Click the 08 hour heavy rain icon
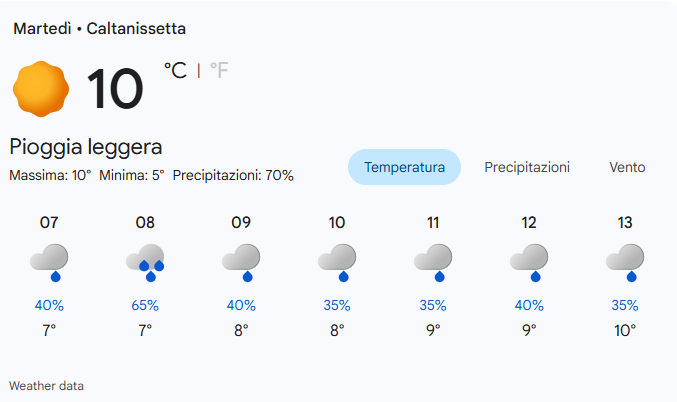677x402 pixels. click(x=145, y=261)
